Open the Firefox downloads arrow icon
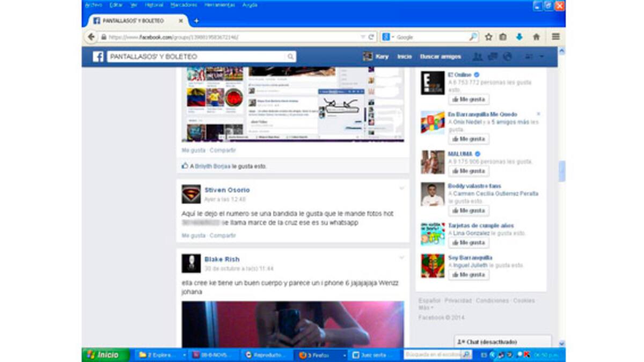Image resolution: width=644 pixels, height=362 pixels. [x=519, y=37]
